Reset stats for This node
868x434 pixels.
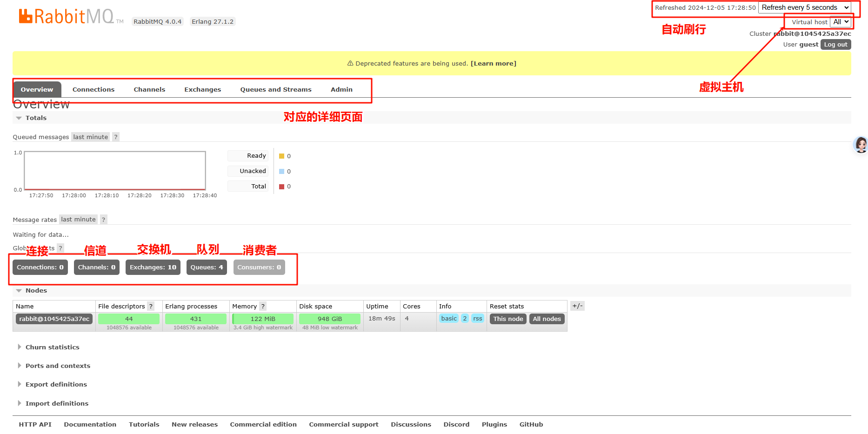(x=507, y=319)
